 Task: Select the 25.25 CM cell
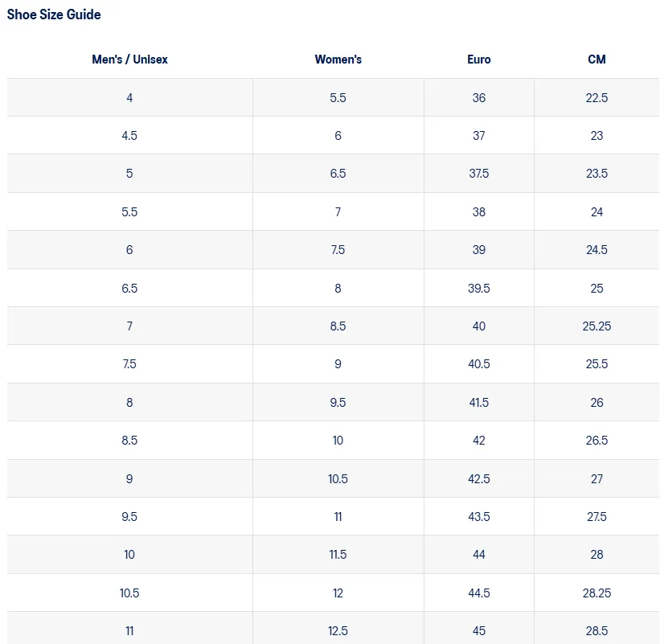(x=596, y=326)
